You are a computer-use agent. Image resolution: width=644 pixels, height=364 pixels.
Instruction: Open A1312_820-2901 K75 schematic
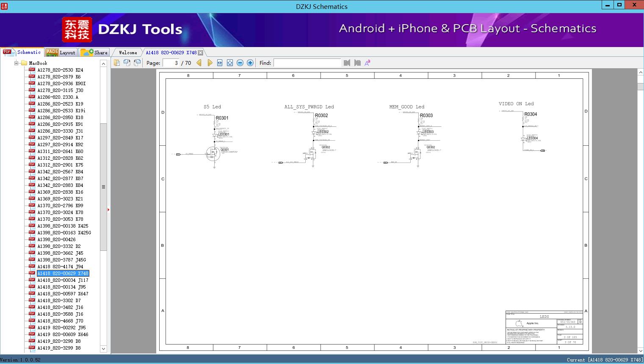click(x=60, y=165)
